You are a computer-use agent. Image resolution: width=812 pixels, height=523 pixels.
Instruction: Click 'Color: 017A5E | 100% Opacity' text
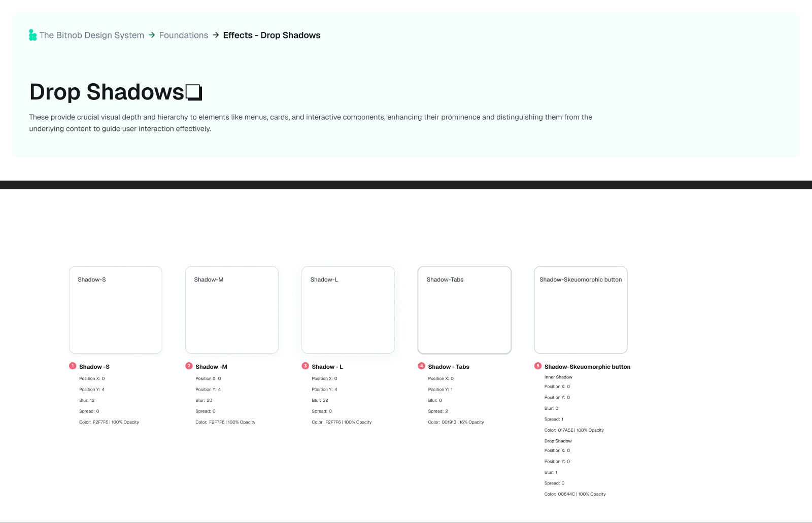pos(574,430)
